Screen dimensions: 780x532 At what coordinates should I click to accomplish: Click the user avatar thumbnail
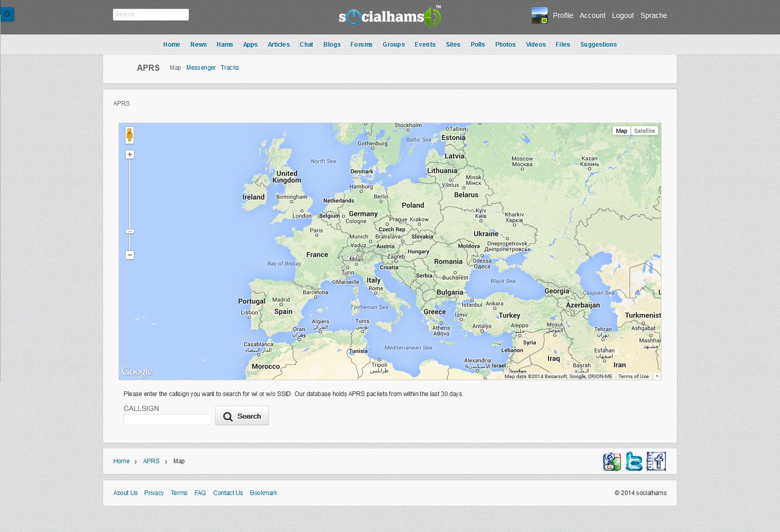point(539,15)
